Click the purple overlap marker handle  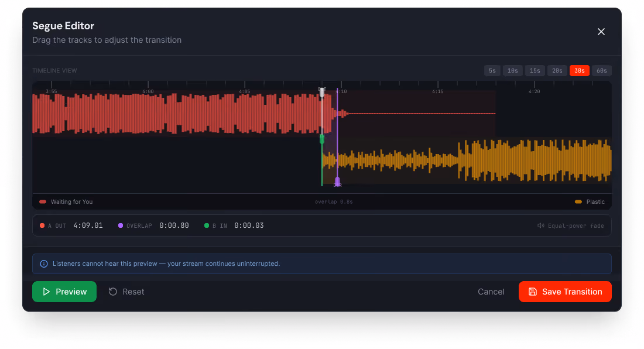[x=337, y=181]
